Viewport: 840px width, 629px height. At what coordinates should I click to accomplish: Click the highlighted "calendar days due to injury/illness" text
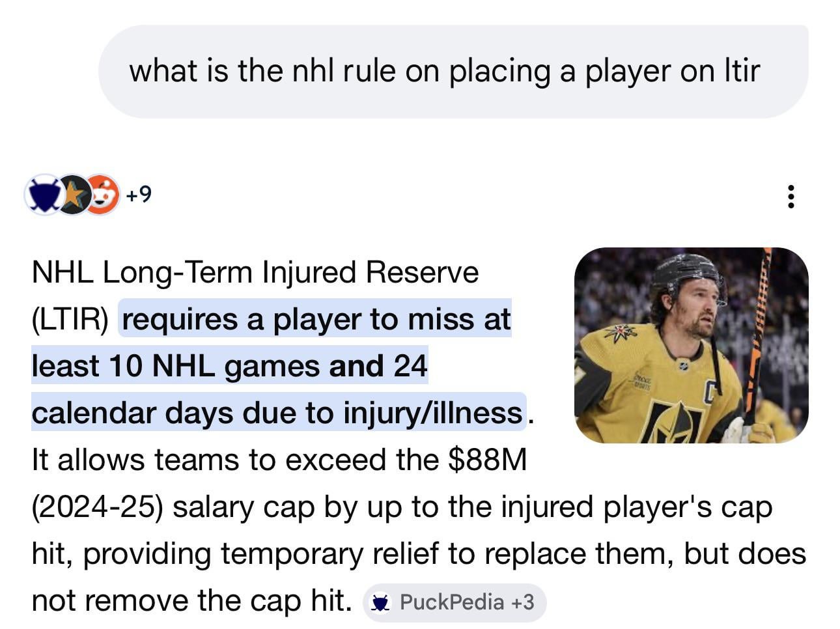[277, 413]
